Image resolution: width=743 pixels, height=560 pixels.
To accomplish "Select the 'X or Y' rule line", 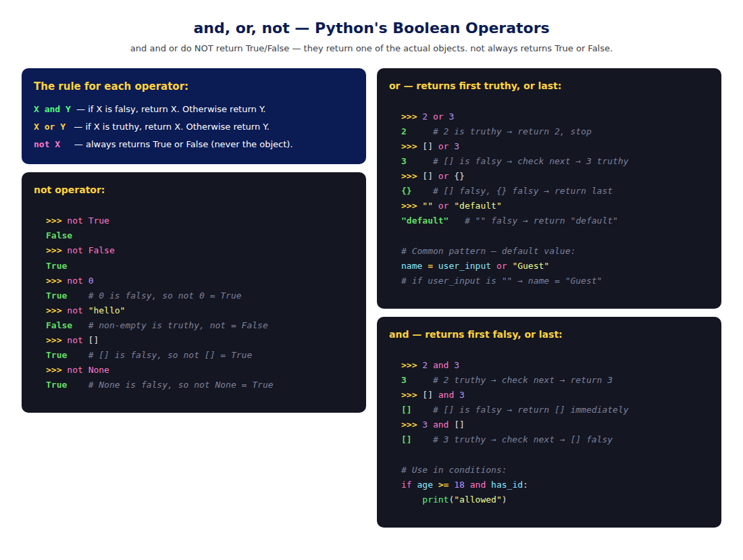I will 151,127.
